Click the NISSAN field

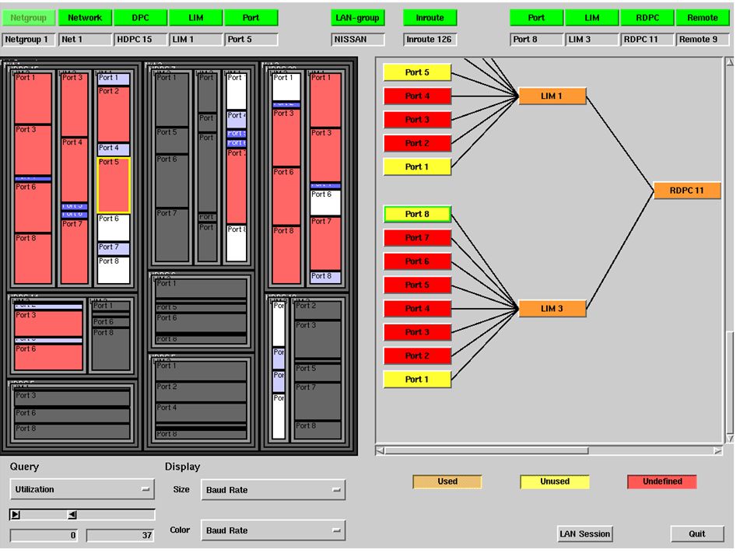[x=357, y=40]
